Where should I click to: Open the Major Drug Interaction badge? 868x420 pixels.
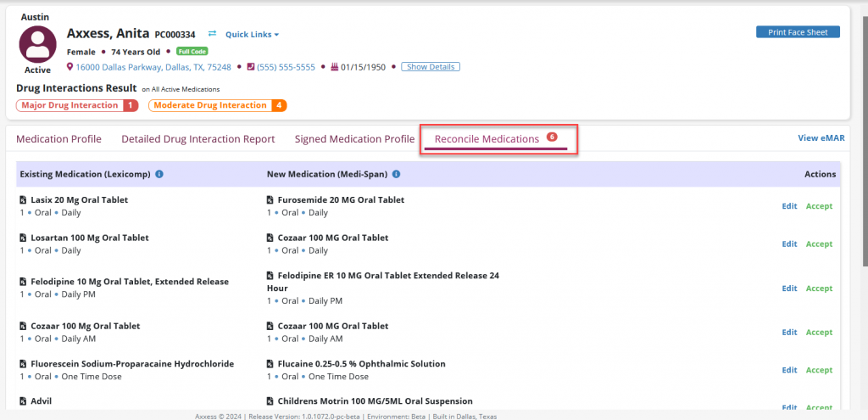(x=76, y=105)
